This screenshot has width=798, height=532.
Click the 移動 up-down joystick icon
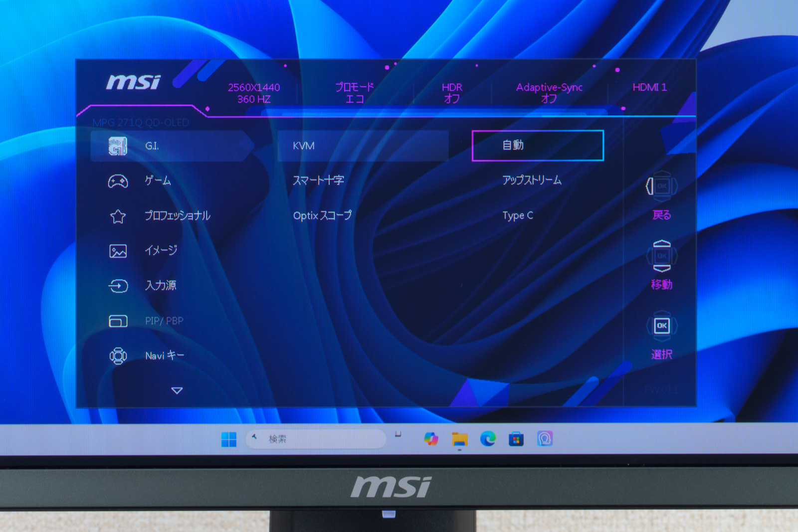click(x=662, y=256)
